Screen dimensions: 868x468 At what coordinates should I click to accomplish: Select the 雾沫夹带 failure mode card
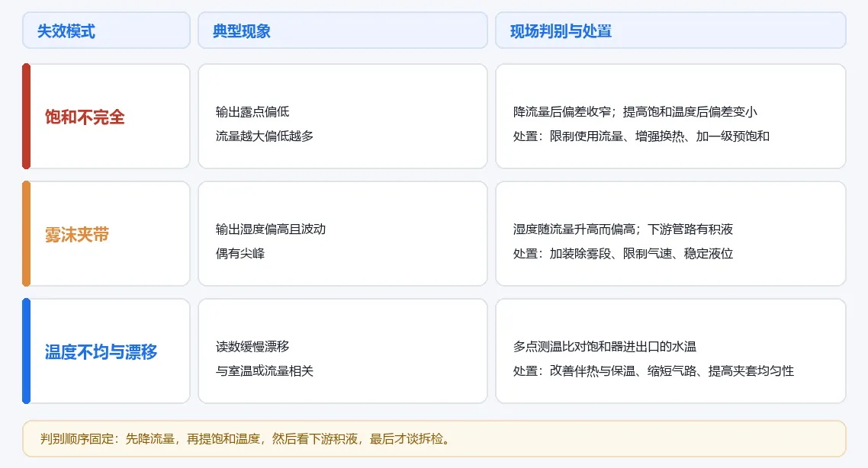tap(106, 233)
